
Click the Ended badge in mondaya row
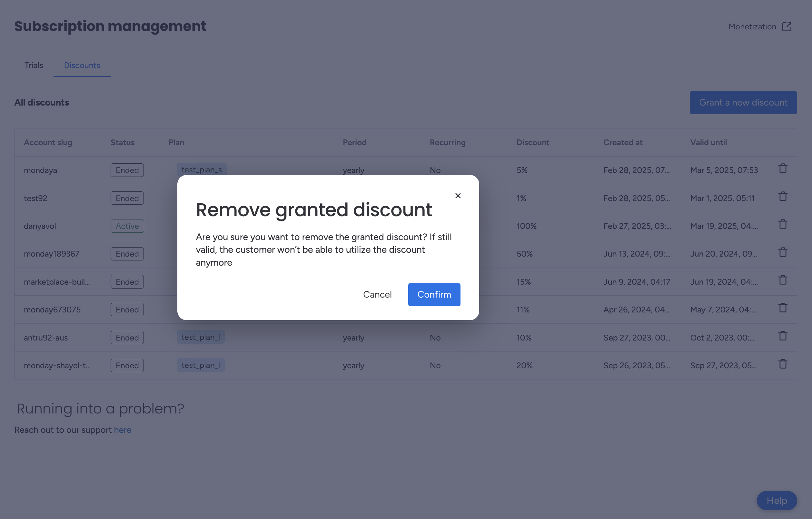click(127, 170)
